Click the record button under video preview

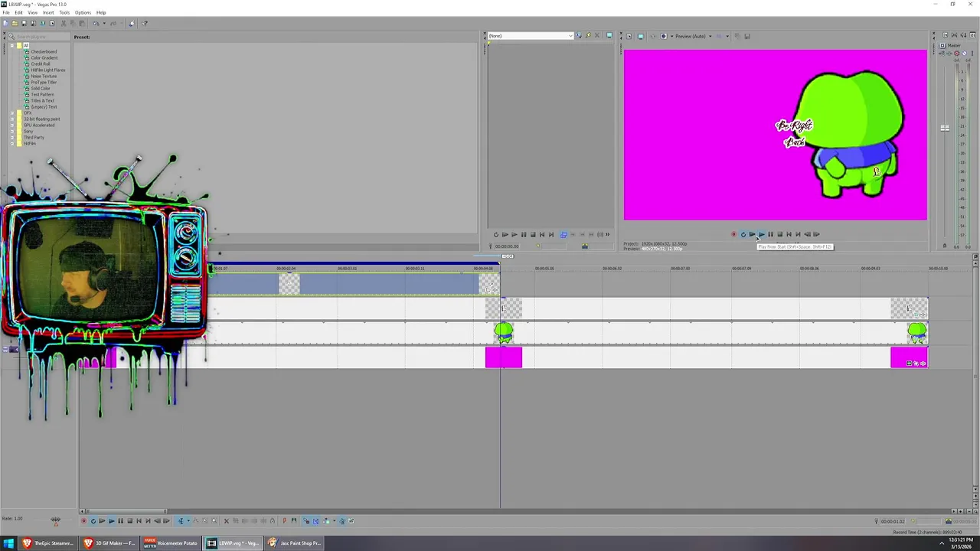[x=733, y=234]
